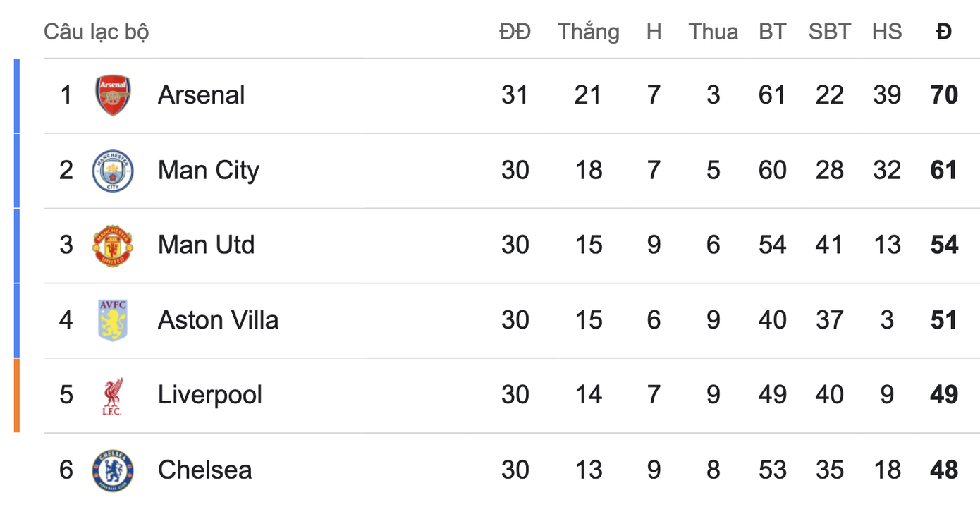Open the Liverpool team page link
980x507 pixels.
(209, 395)
